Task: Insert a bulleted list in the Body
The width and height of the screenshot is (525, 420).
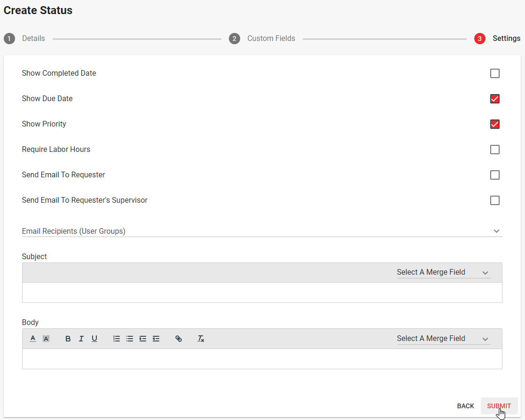Action: [130, 339]
